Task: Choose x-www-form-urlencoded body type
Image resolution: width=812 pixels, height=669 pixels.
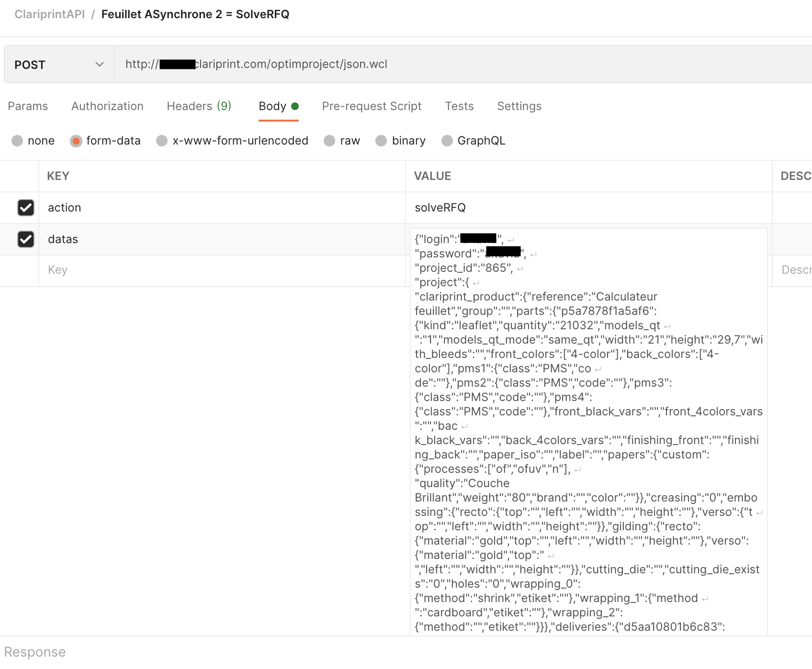Action: click(162, 141)
